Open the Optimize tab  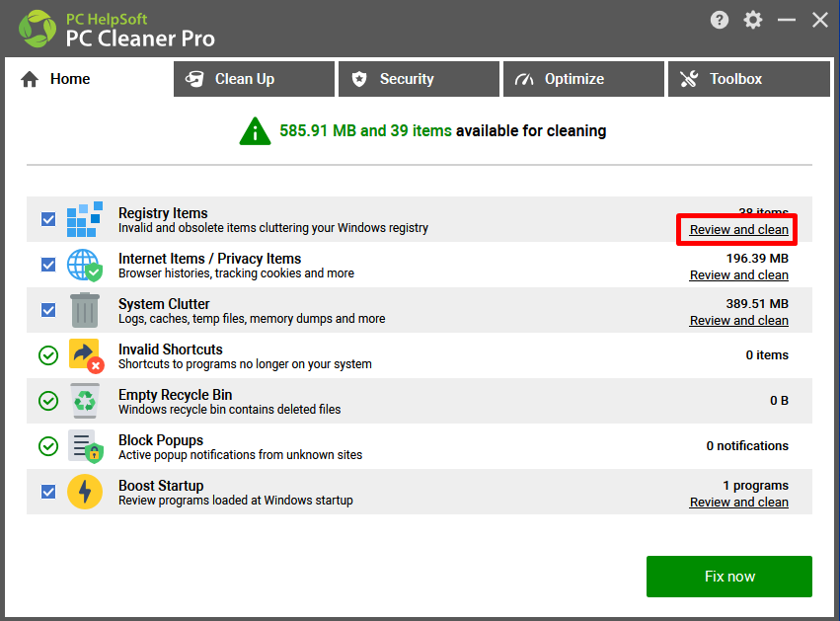click(583, 79)
